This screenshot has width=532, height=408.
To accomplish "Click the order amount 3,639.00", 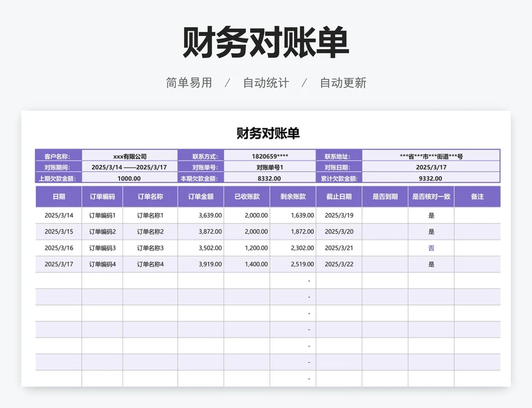I will 201,216.
